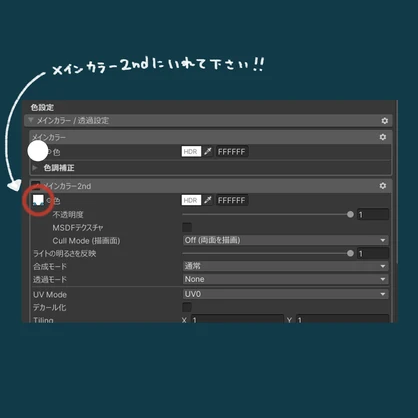Click the メインカラー FFFFFF hex field
This screenshot has height=418, width=418.
coord(232,152)
